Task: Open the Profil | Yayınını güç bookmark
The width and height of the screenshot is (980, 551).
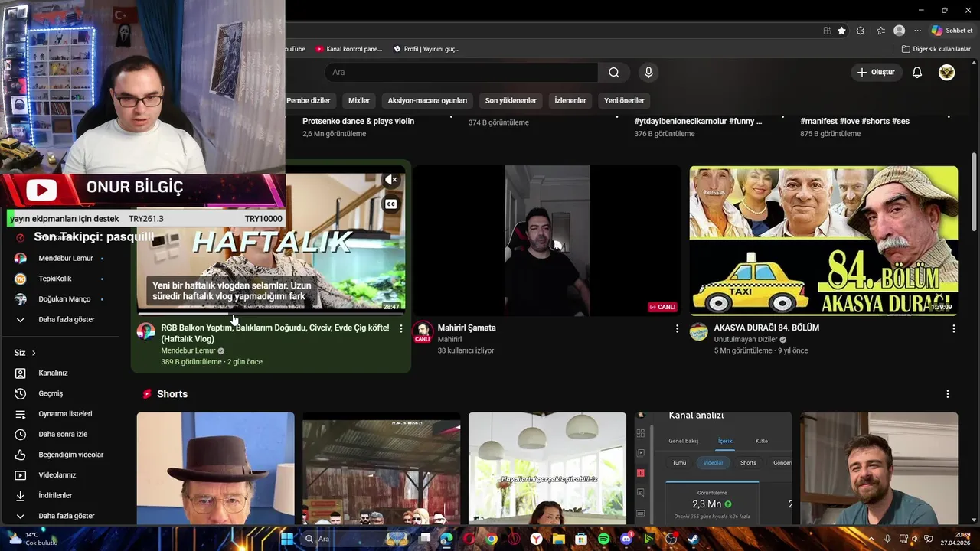Action: pyautogui.click(x=426, y=49)
